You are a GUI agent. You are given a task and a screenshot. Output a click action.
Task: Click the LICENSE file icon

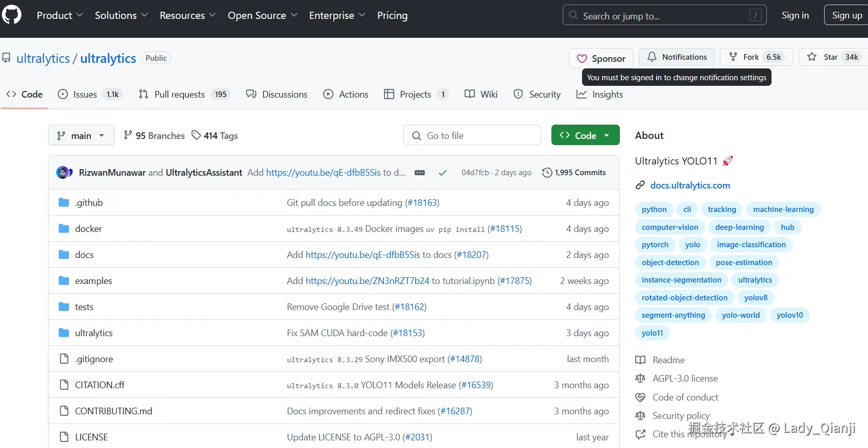(x=64, y=437)
